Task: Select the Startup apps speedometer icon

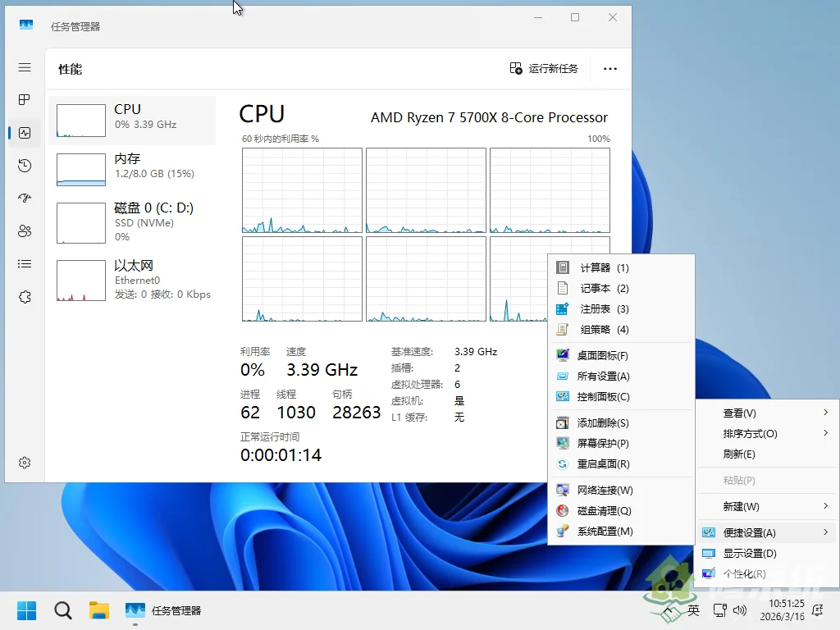Action: [24, 198]
